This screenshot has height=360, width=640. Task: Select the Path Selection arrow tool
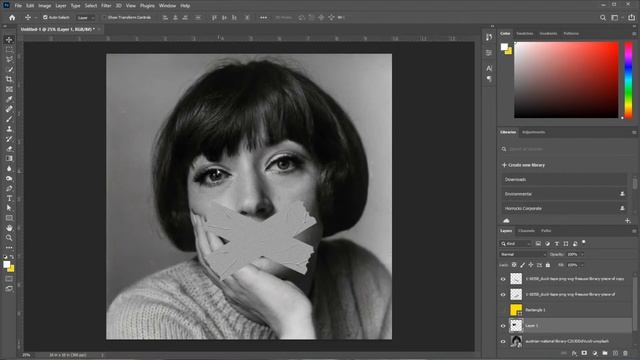pos(9,208)
